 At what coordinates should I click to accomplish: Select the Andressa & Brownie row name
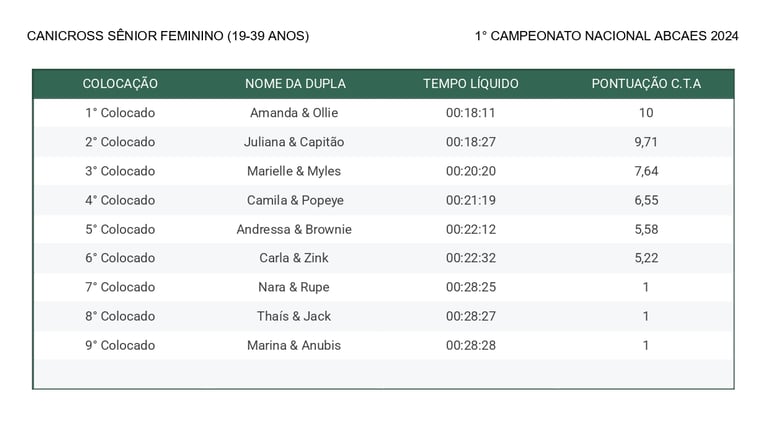[x=294, y=229]
